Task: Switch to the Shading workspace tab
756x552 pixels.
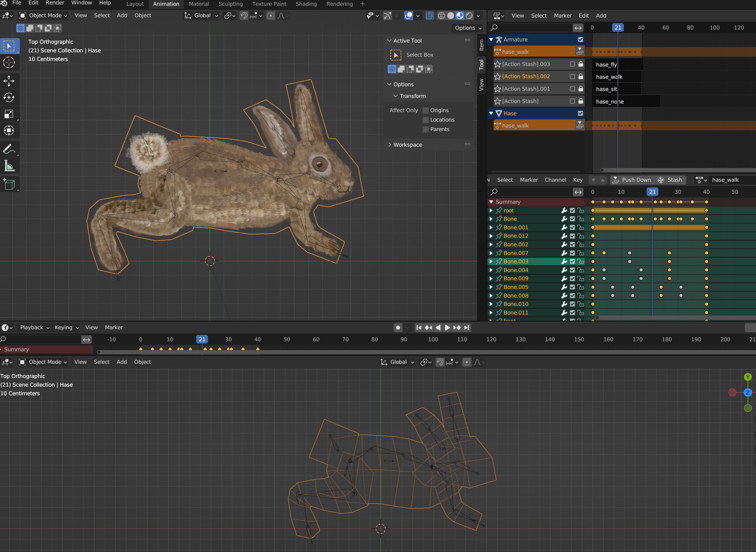Action: click(306, 4)
